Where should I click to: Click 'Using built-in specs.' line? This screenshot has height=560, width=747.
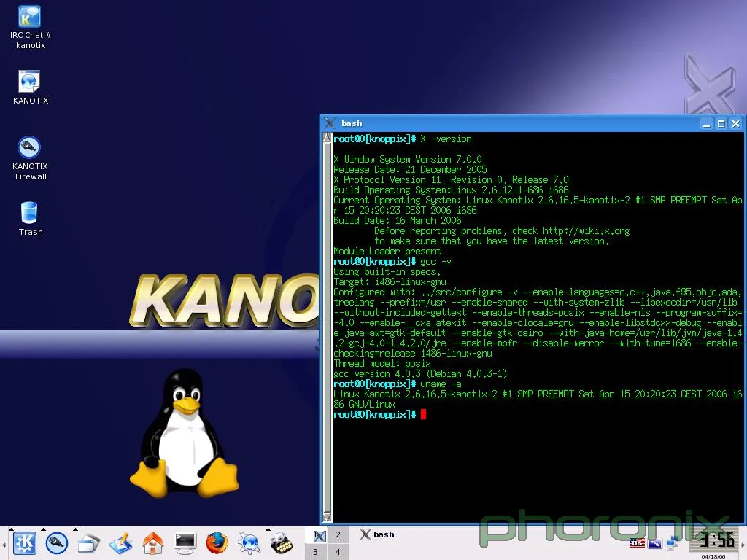click(387, 272)
